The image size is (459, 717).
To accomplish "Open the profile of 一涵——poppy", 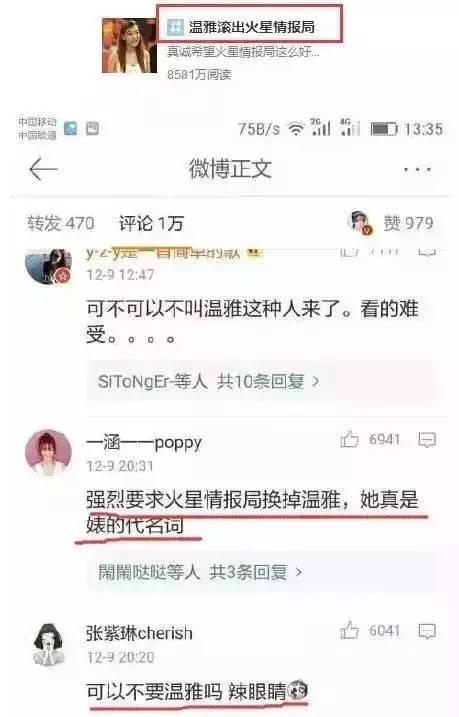I will 144,442.
